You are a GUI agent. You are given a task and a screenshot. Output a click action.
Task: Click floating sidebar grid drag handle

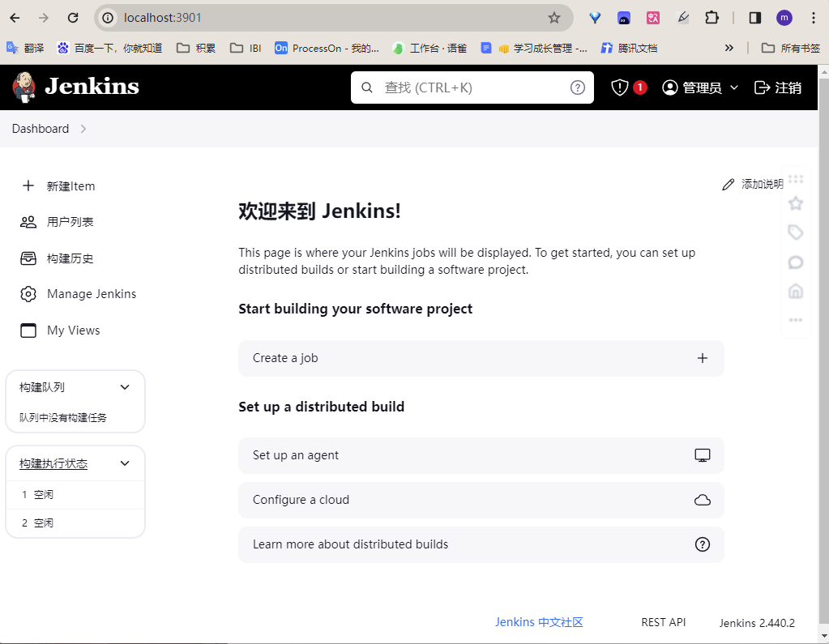(x=796, y=179)
